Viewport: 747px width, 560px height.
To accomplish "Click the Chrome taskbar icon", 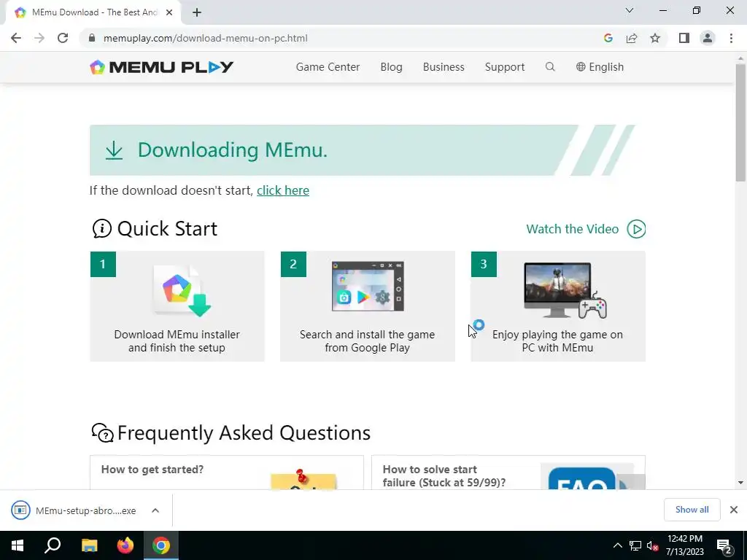I will tap(161, 545).
